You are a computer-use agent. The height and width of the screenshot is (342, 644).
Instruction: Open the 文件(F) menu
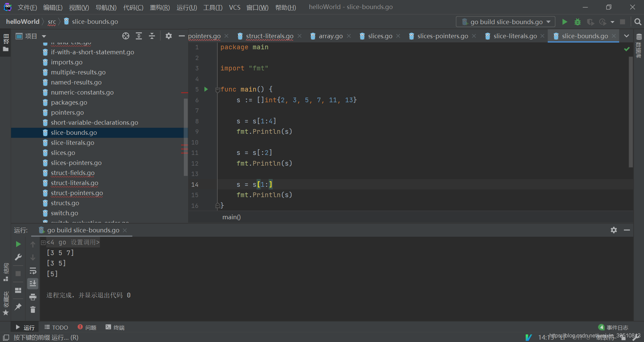27,7
